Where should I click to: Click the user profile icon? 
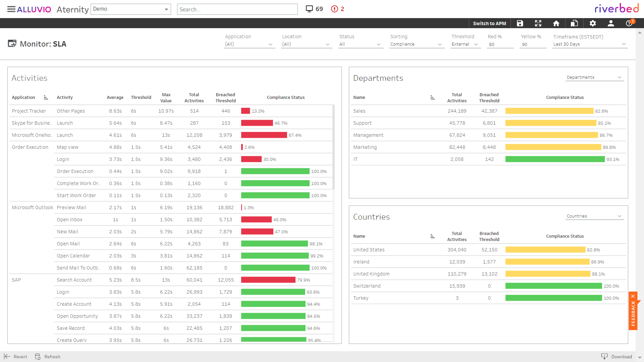click(x=611, y=23)
